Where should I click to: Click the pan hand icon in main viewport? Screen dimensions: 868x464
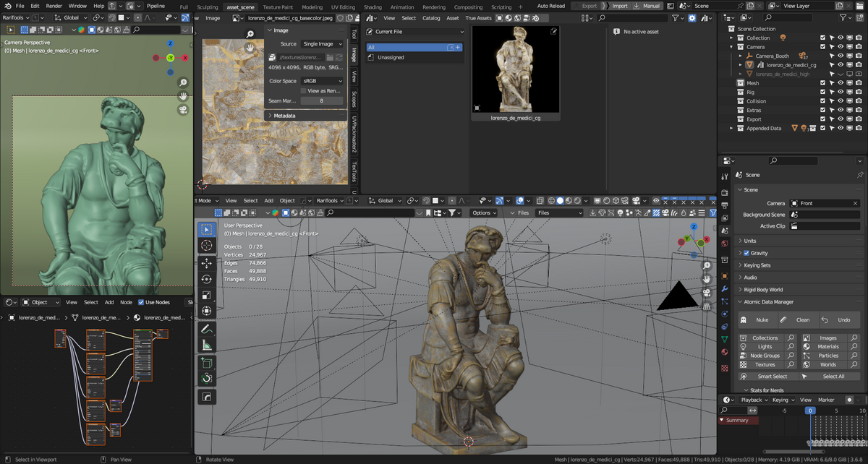point(707,278)
